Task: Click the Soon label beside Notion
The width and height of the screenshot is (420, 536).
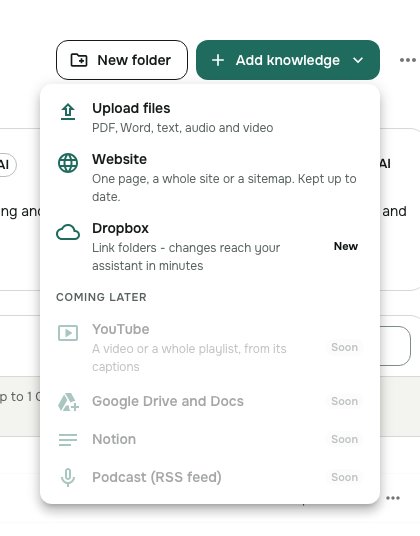Action: [344, 439]
